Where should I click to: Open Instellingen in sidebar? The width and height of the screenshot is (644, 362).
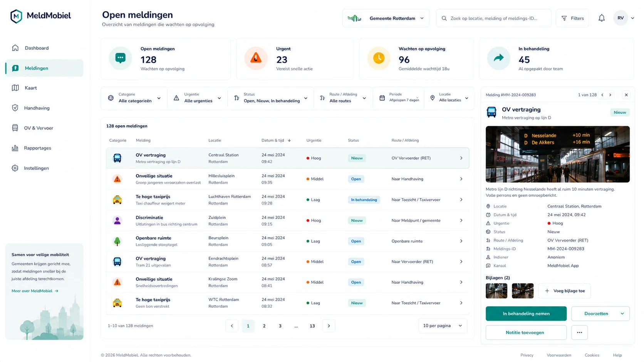point(44,168)
